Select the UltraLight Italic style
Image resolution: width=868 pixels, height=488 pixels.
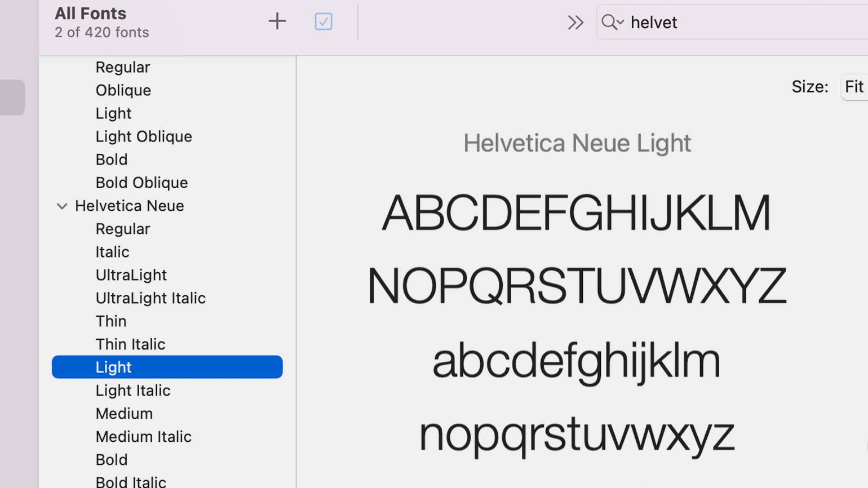(150, 298)
